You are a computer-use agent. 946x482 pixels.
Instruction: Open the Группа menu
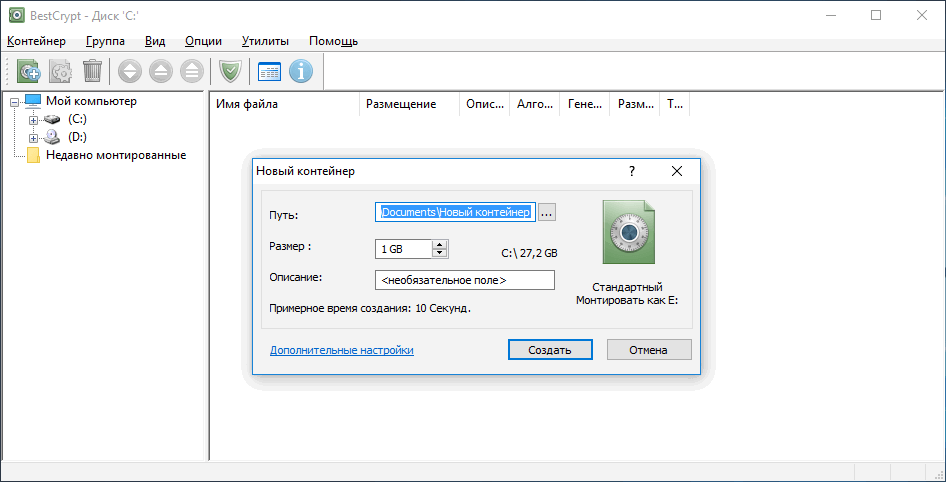(x=106, y=41)
